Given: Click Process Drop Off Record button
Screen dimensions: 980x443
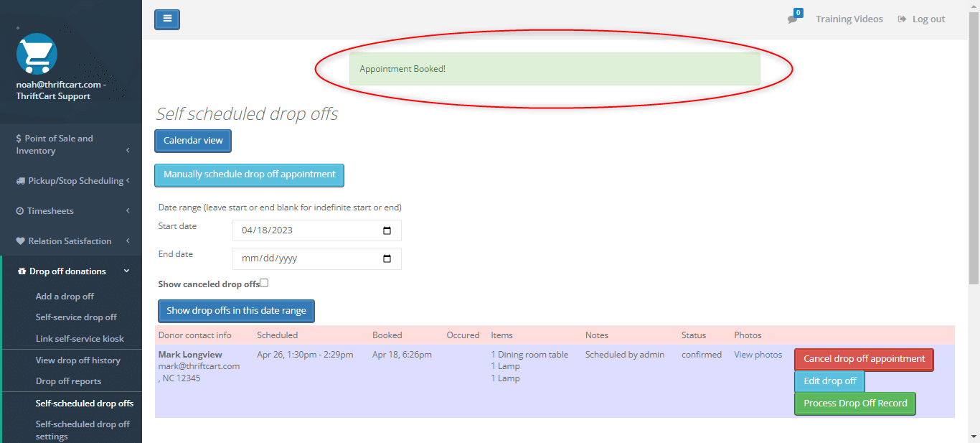Looking at the screenshot, I should pyautogui.click(x=855, y=404).
